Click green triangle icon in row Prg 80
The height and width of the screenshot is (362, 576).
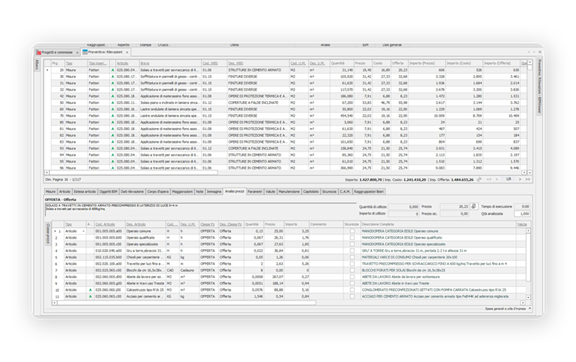pyautogui.click(x=113, y=122)
